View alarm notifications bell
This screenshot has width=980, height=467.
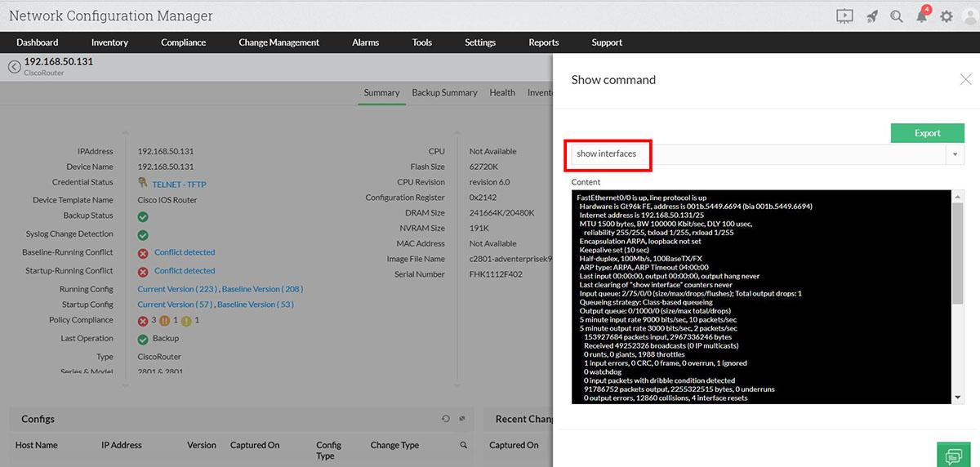921,16
